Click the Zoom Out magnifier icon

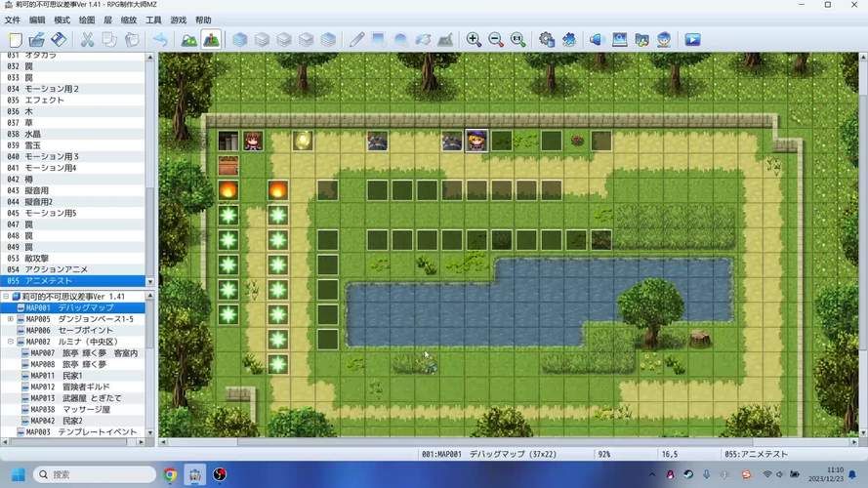[x=496, y=40]
